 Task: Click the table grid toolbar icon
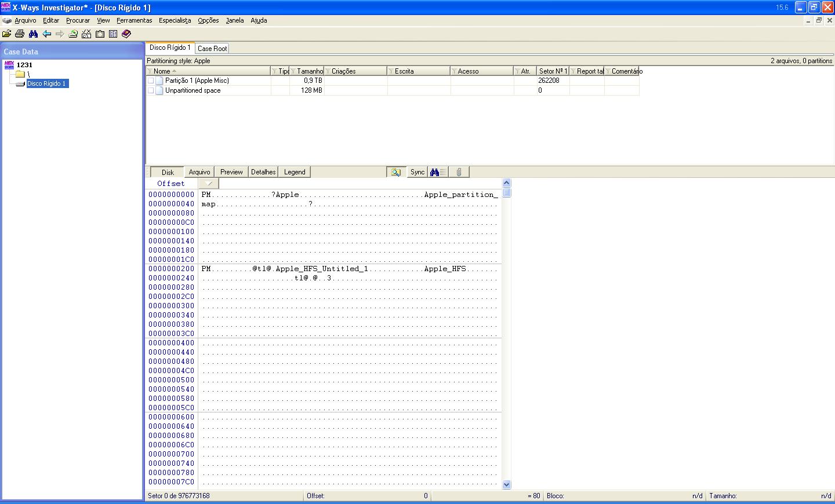click(113, 34)
